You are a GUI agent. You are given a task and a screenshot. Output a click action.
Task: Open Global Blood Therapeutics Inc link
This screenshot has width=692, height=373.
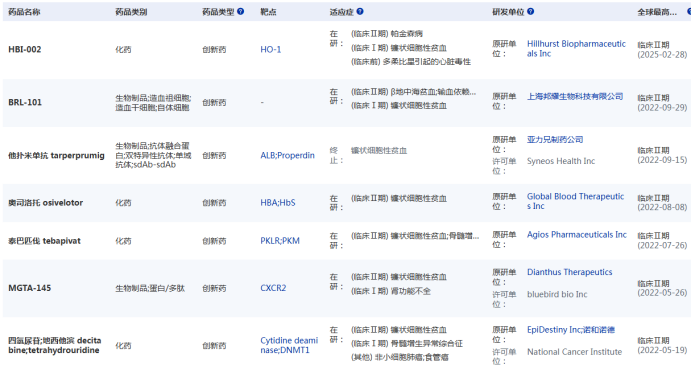[575, 201]
